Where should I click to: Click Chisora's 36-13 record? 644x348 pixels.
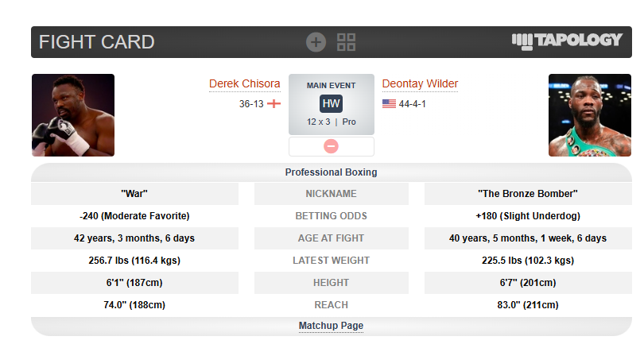click(x=251, y=103)
